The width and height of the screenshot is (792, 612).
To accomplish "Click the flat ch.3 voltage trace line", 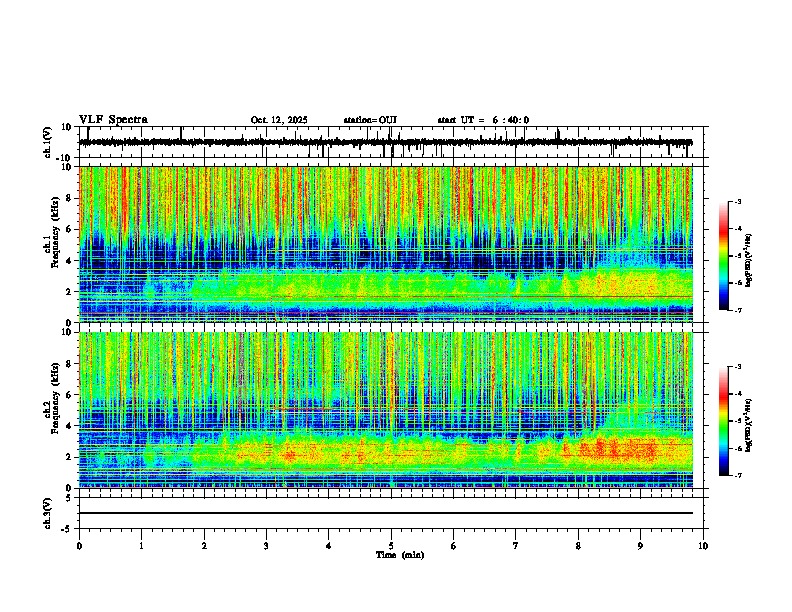I will [x=385, y=513].
